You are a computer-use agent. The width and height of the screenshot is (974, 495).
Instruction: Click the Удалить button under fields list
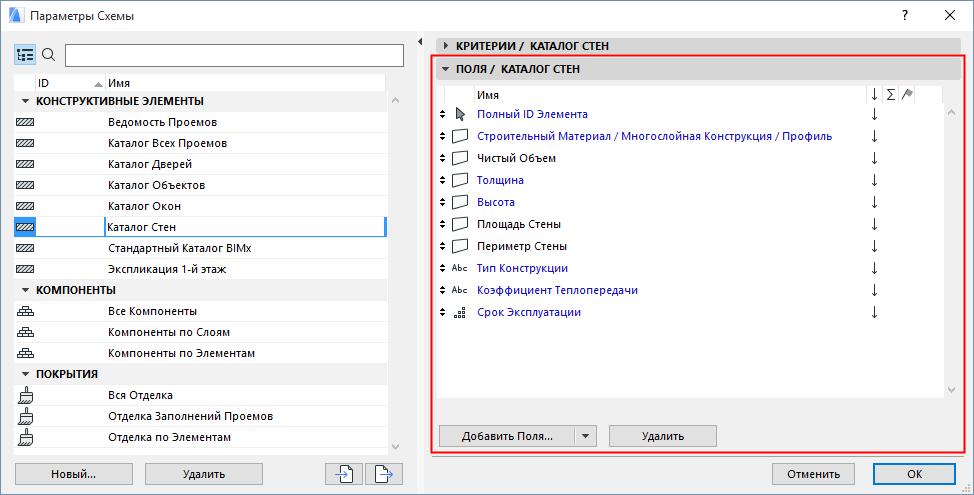tap(663, 436)
